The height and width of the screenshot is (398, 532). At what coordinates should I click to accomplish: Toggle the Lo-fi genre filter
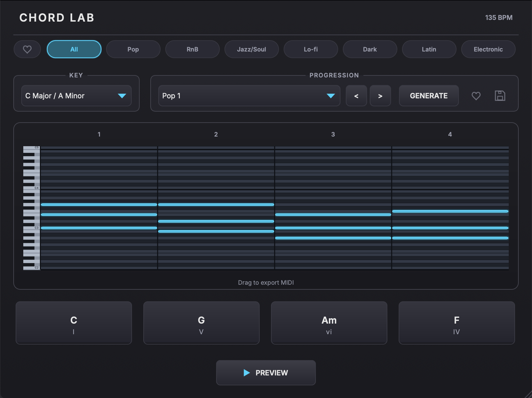pos(311,49)
